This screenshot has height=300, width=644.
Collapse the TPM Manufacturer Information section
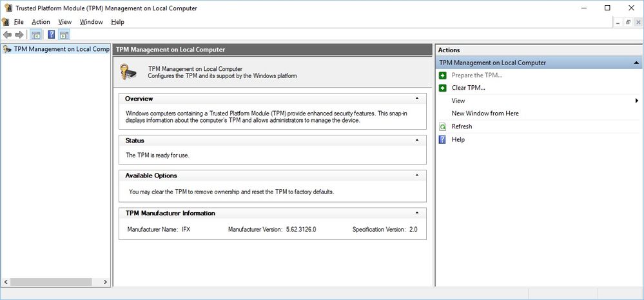[x=417, y=214]
